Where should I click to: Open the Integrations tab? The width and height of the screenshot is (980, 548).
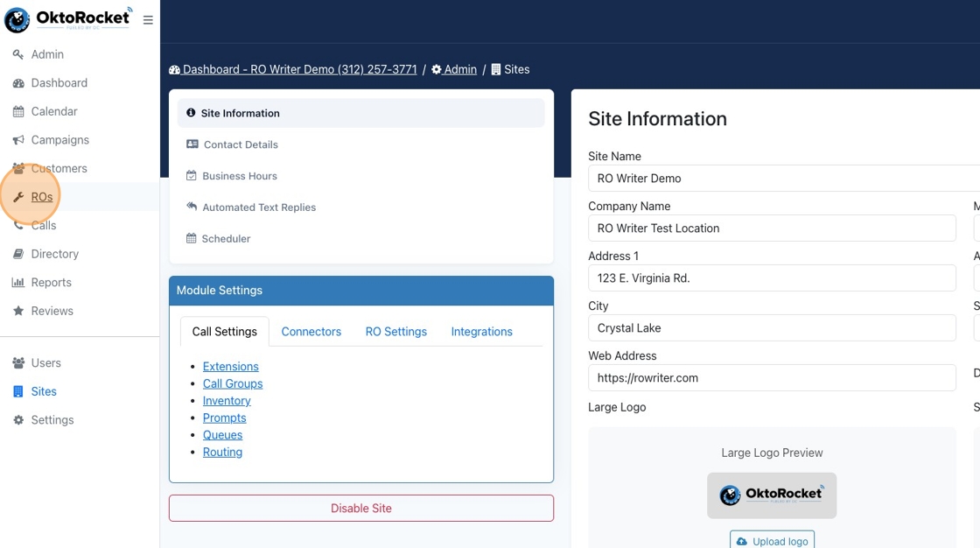481,332
